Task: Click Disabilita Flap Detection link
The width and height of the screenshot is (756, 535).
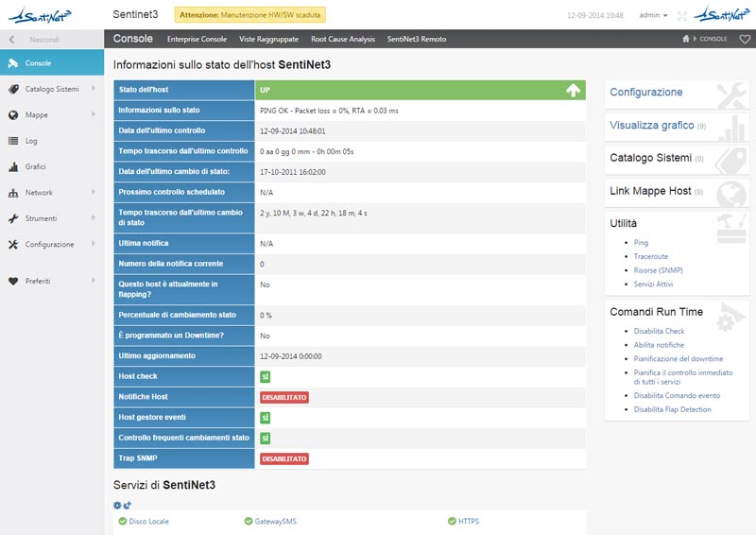Action: point(672,409)
